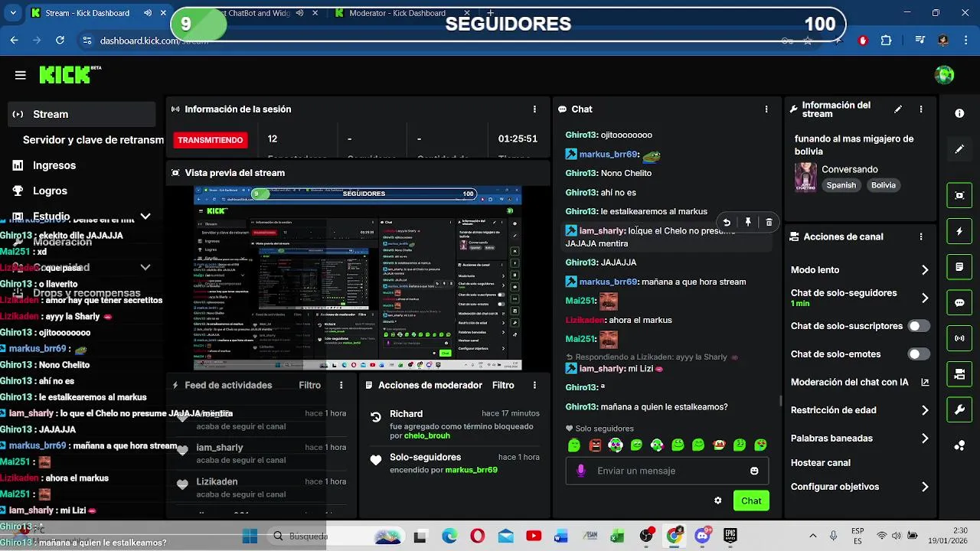Open AI chat moderation external link icon
Image resolution: width=980 pixels, height=551 pixels.
click(x=925, y=382)
